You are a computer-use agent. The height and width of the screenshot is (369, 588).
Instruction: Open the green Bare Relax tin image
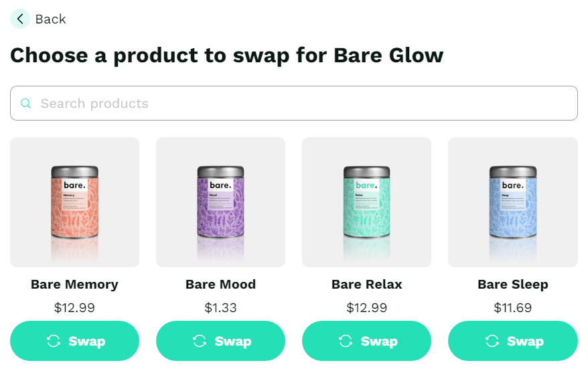tap(366, 202)
